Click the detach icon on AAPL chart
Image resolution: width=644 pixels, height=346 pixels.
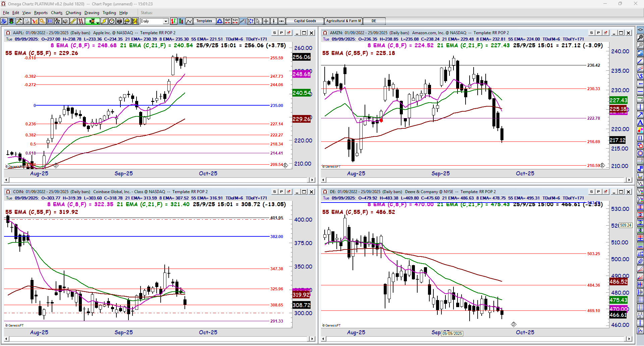[288, 33]
